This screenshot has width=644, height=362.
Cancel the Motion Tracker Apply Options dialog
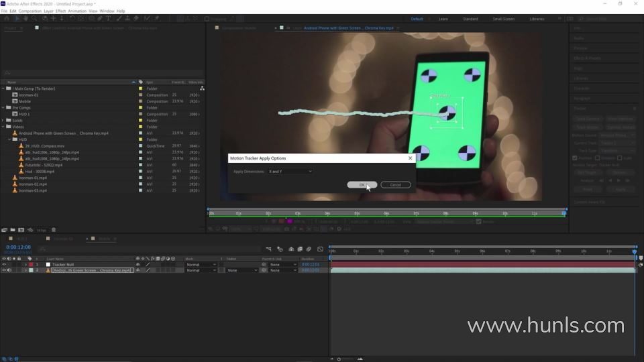395,185
